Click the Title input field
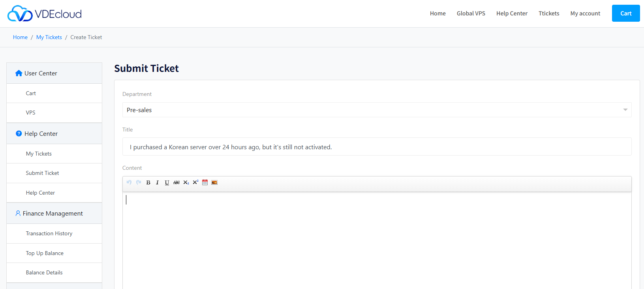The width and height of the screenshot is (644, 289). click(377, 147)
